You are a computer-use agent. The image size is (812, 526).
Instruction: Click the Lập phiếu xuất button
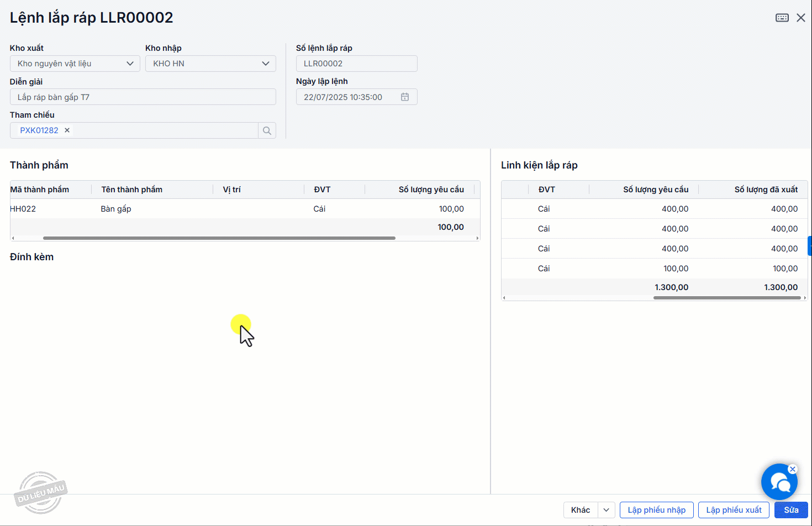[734, 510]
